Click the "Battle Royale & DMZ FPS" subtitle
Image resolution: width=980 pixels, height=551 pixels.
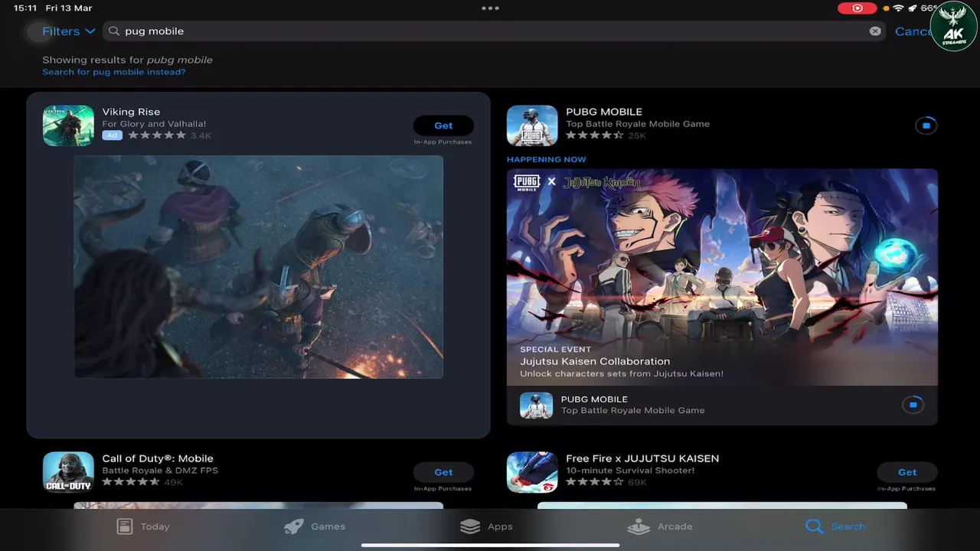pyautogui.click(x=160, y=471)
